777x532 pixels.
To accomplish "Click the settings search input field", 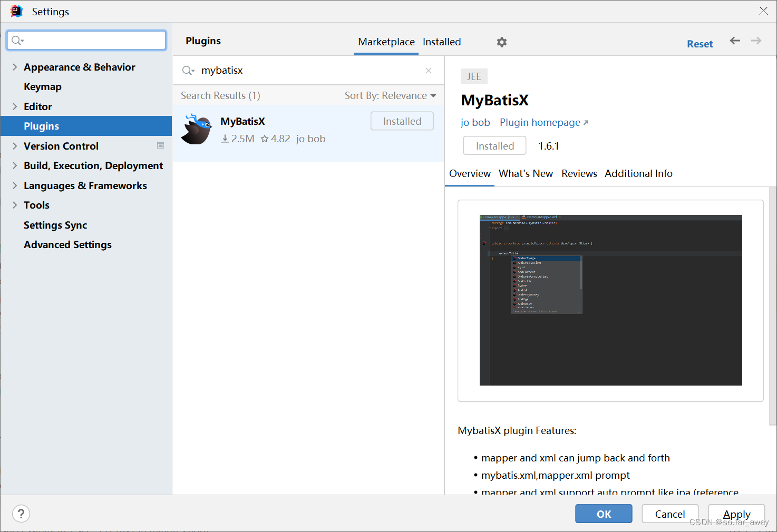I will (86, 41).
